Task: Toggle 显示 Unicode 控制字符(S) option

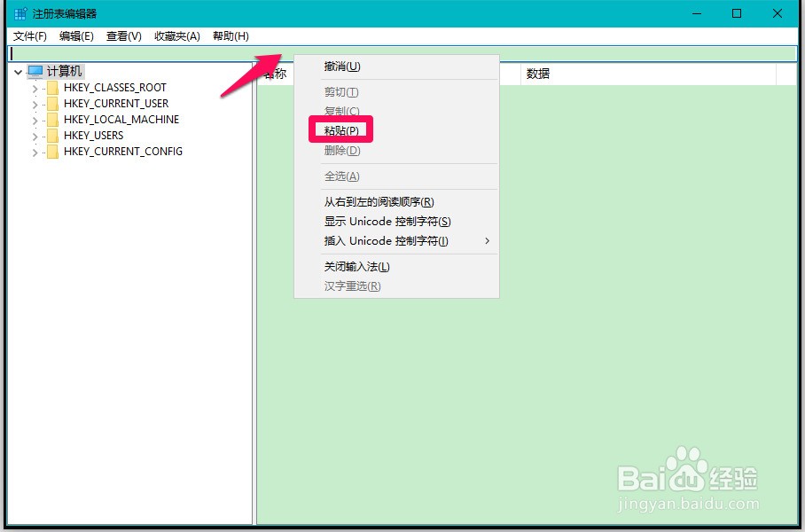Action: point(395,222)
